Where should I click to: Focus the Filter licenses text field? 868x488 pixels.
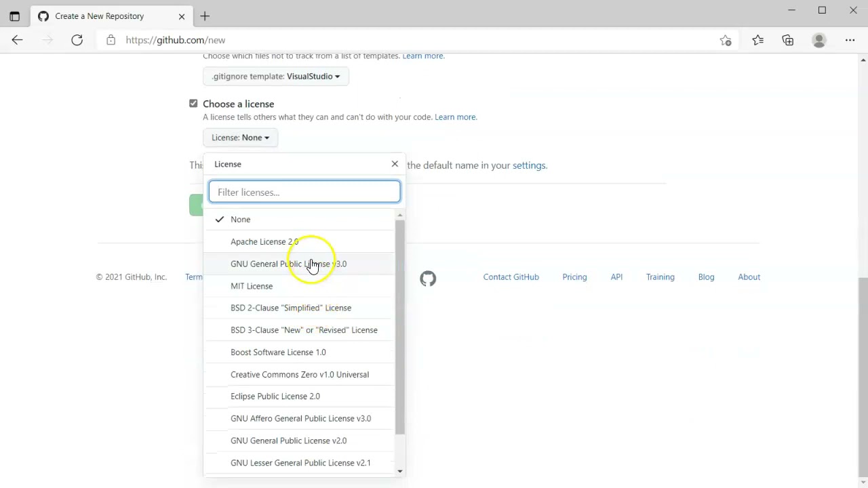[304, 192]
